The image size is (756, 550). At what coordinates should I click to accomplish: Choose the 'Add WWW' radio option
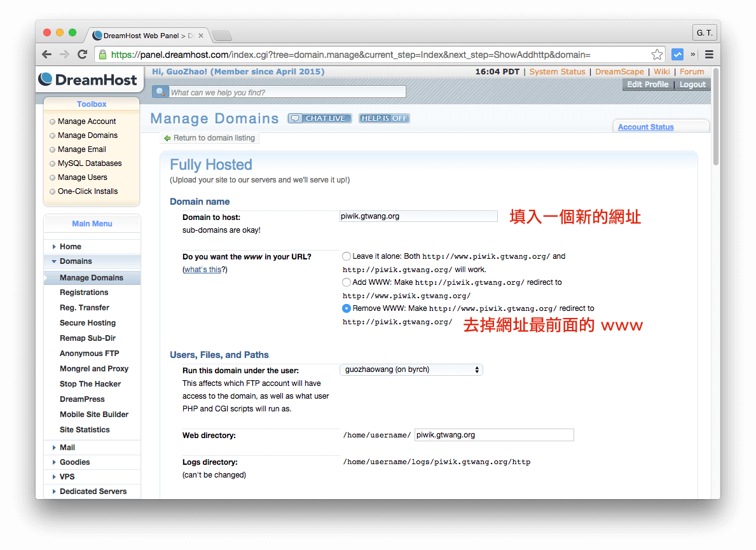click(x=346, y=282)
